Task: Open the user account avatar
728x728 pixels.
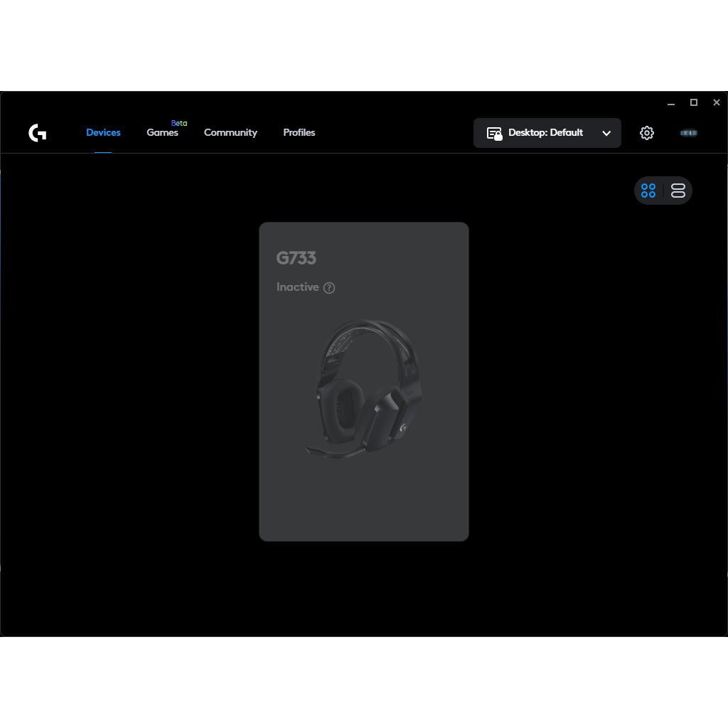Action: (x=688, y=133)
